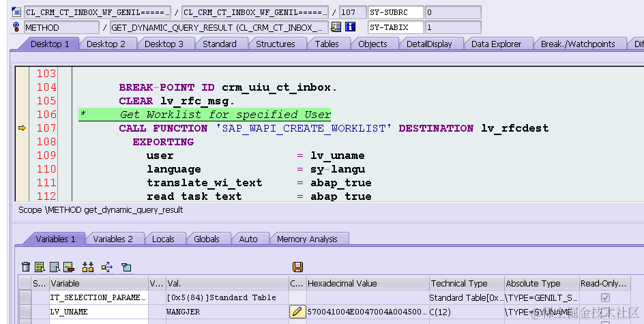Switch to the Desktop 1 tab
Viewport: 644px width, 324px height.
click(50, 44)
